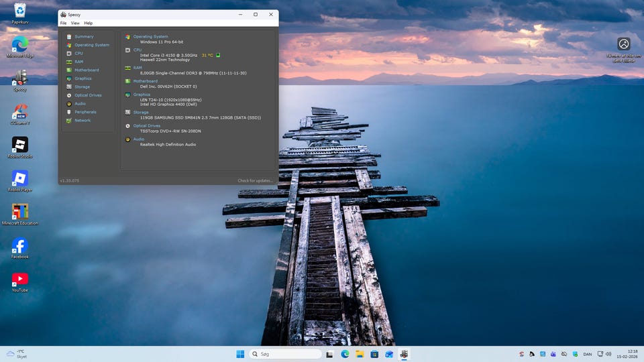Select Network in the sidebar
644x362 pixels.
pos(82,121)
